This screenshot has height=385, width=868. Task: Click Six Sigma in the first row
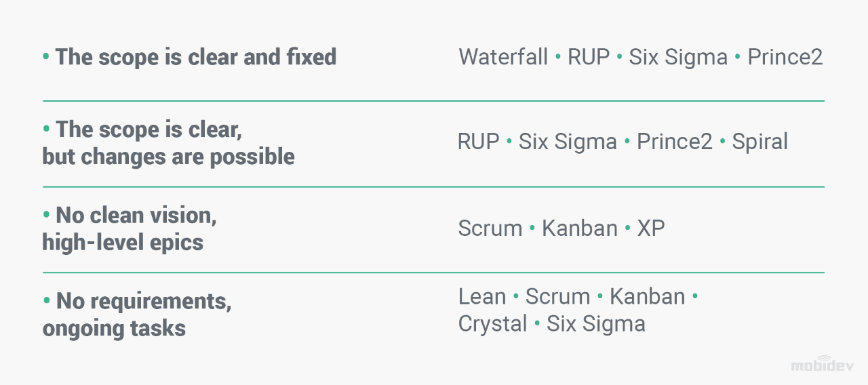(x=678, y=57)
